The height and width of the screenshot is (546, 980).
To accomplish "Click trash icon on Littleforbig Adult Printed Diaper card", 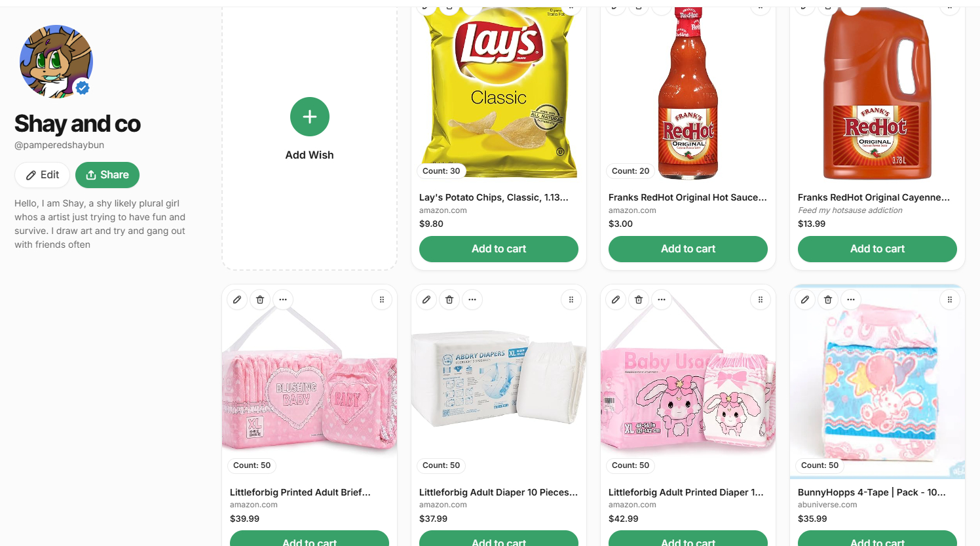I will 639,300.
